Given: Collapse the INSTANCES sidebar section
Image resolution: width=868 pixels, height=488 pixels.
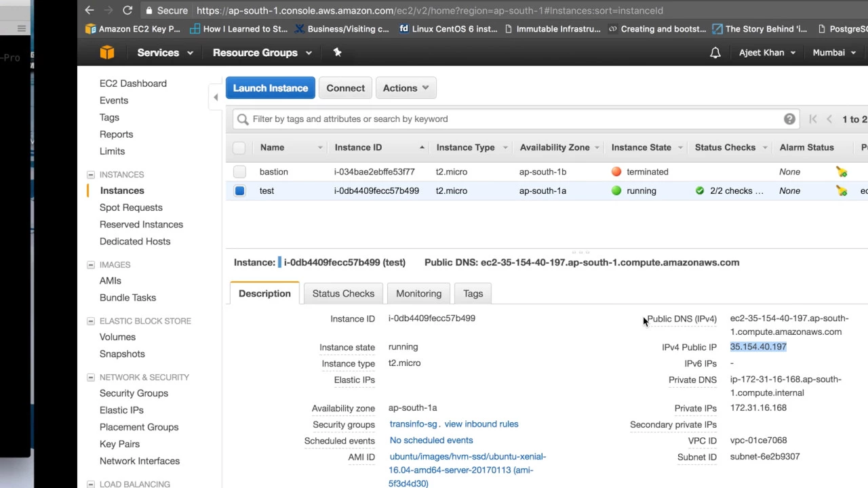Looking at the screenshot, I should coord(91,175).
